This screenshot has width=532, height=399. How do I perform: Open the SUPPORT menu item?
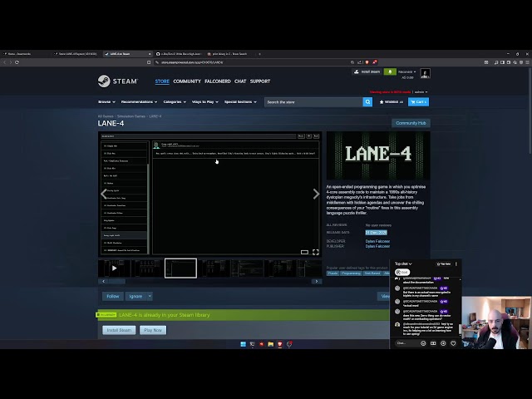click(x=260, y=81)
